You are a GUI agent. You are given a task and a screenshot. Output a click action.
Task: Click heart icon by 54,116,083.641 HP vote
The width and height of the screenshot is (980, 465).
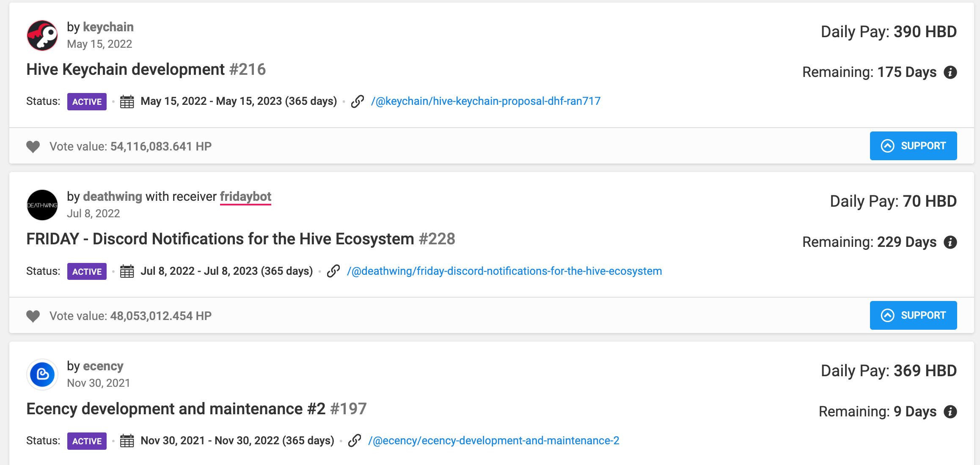[33, 147]
